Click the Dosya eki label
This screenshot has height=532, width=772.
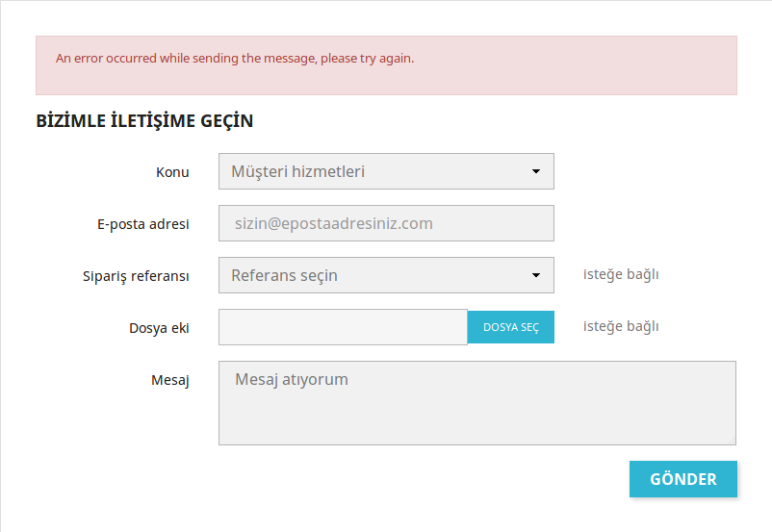pyautogui.click(x=159, y=328)
